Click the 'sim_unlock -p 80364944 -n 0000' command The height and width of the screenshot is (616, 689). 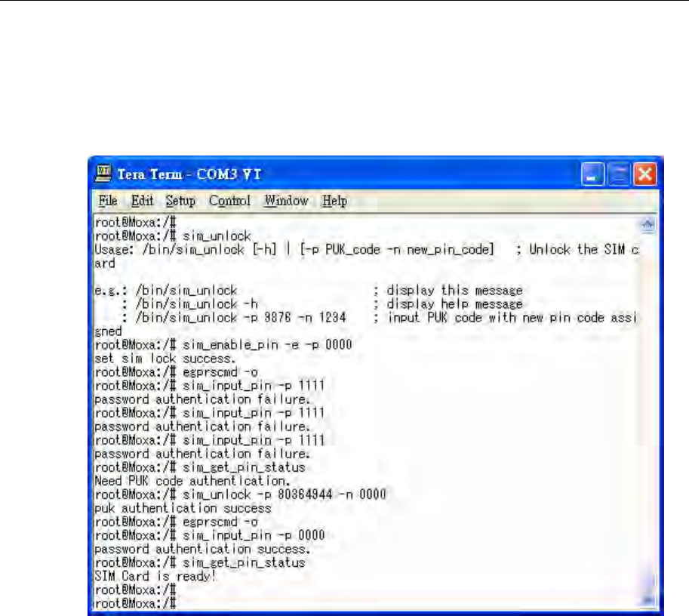point(285,494)
